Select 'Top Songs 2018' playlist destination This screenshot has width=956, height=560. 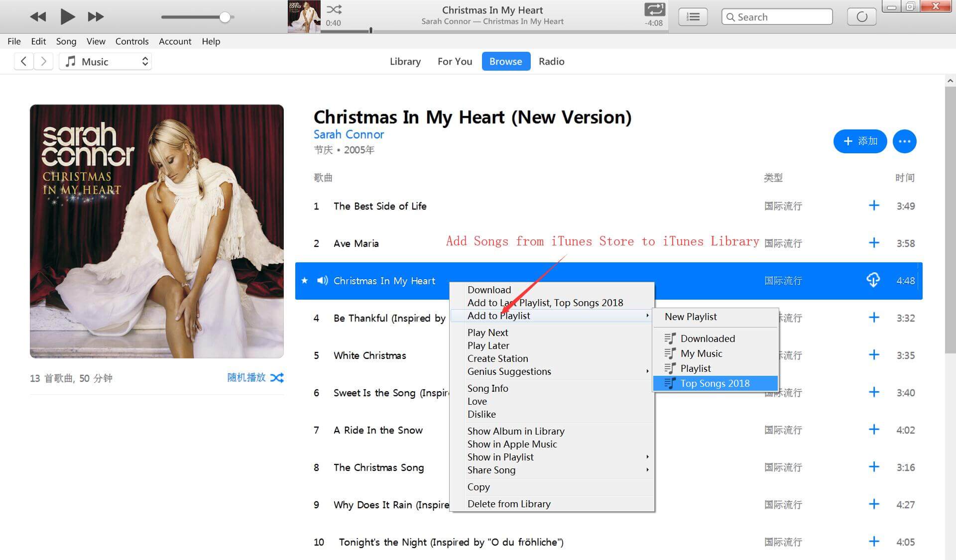(715, 383)
